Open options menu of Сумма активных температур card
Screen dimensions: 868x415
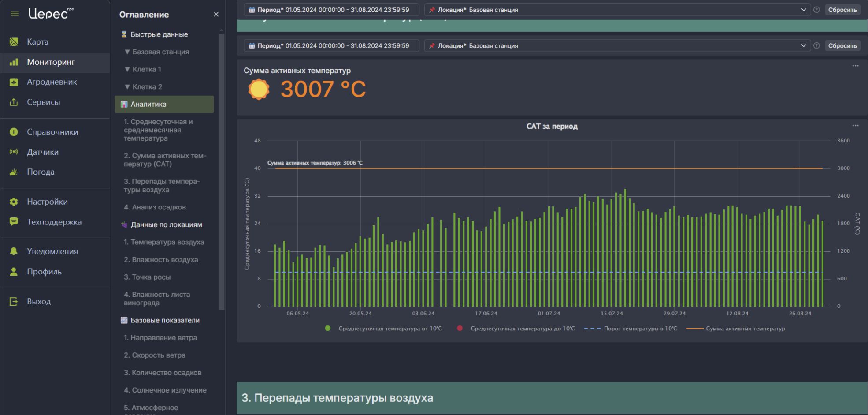click(855, 66)
